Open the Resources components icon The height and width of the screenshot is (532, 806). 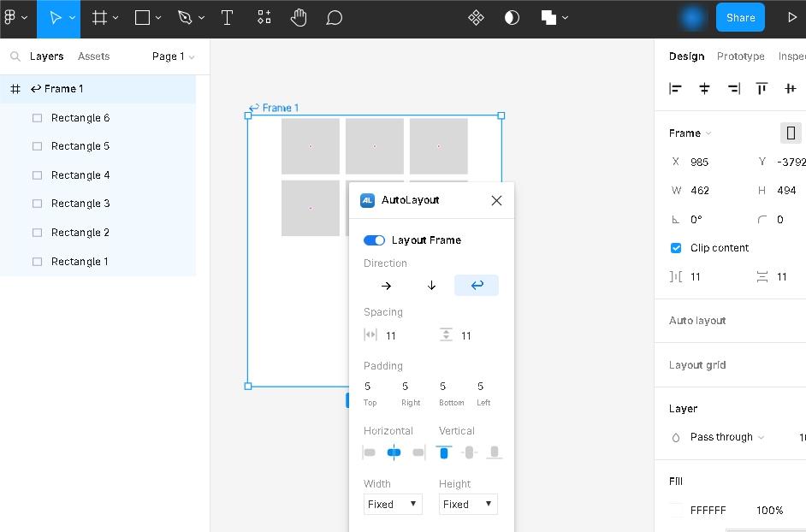[x=264, y=18]
